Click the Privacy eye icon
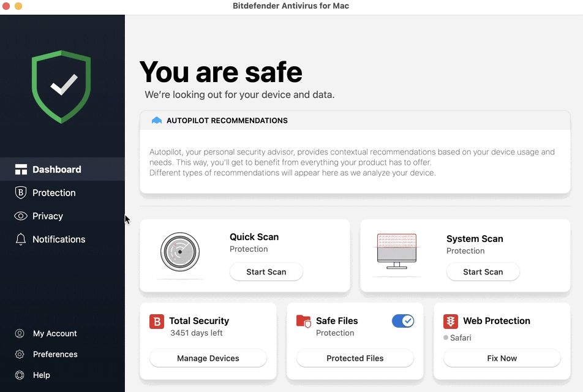 coord(21,216)
